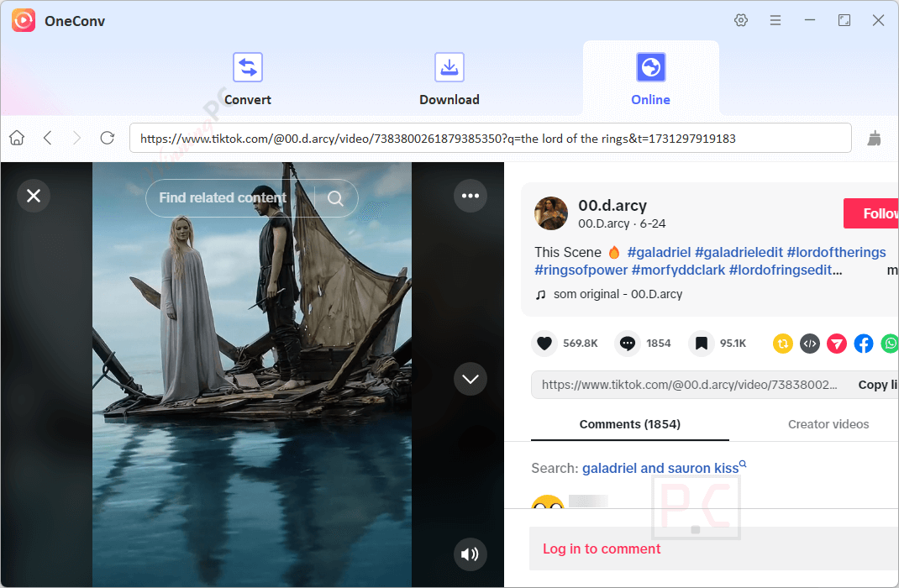
Task: Copy the video link
Action: click(878, 385)
